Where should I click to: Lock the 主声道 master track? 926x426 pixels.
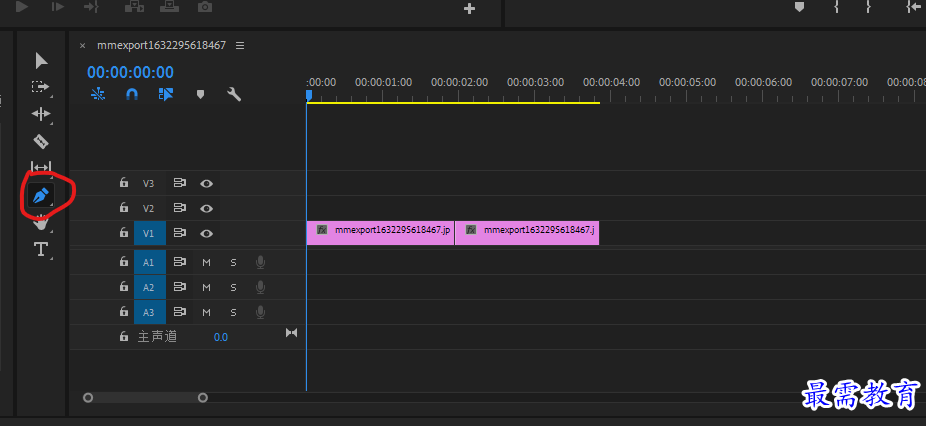pos(123,336)
